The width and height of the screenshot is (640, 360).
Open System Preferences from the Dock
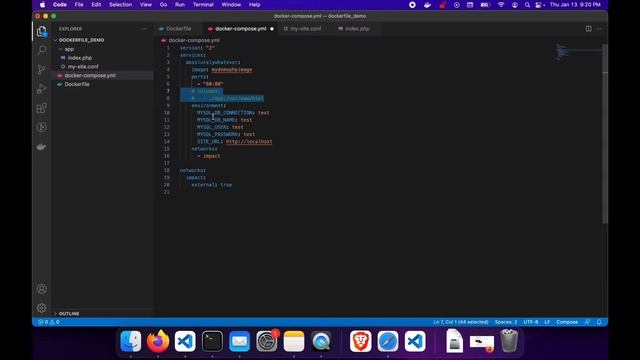(x=267, y=341)
